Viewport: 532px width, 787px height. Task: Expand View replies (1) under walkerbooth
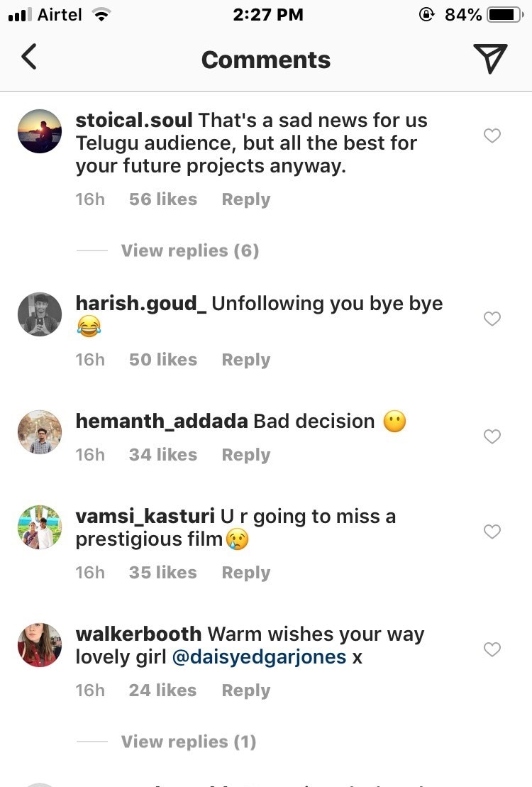(x=188, y=742)
